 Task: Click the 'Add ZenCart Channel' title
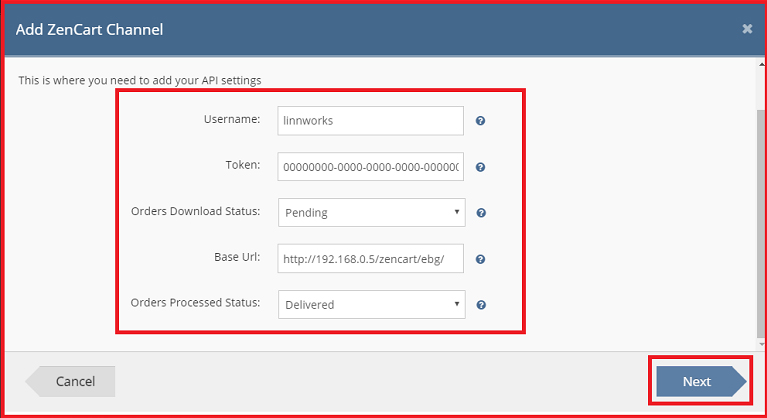coord(90,29)
